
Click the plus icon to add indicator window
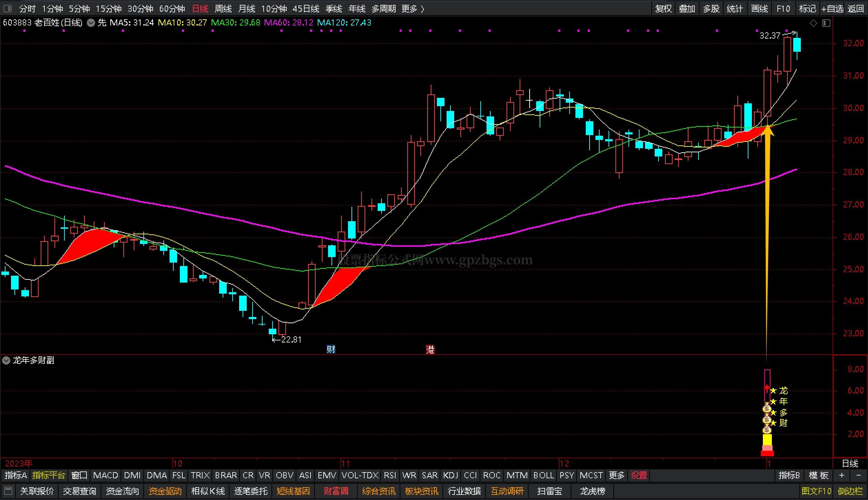842,475
